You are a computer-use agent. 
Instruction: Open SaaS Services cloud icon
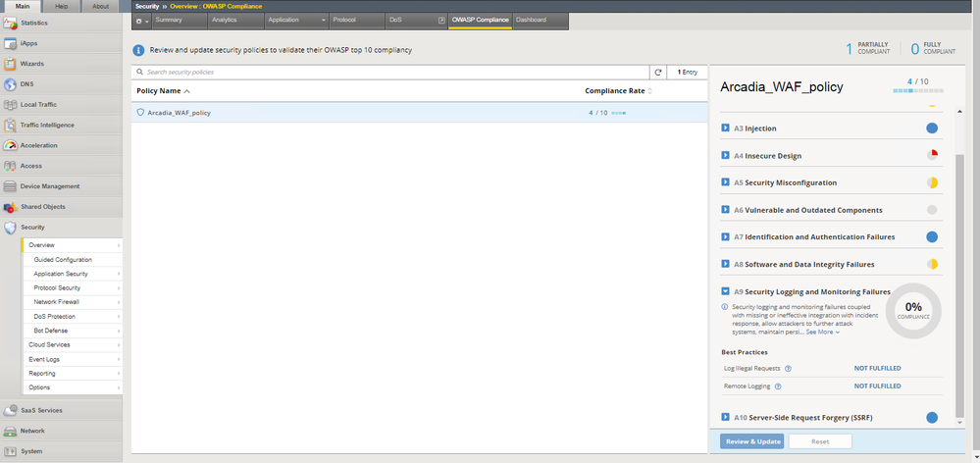pos(10,410)
